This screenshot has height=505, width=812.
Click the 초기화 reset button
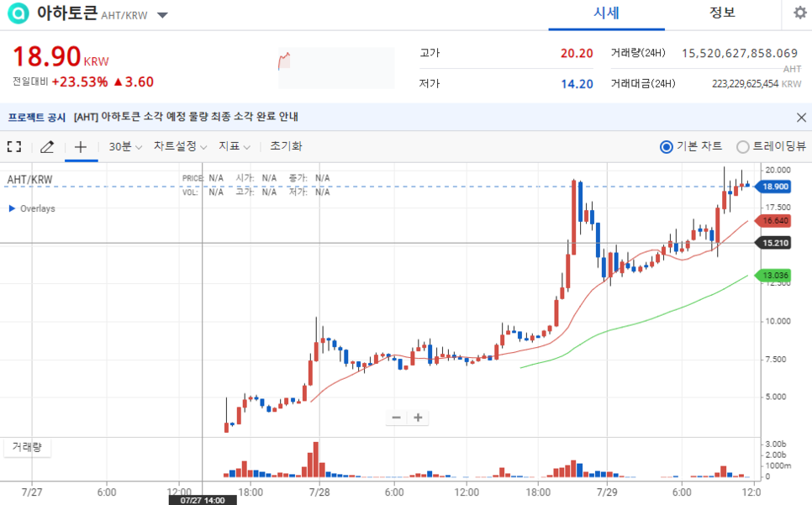[x=286, y=146]
